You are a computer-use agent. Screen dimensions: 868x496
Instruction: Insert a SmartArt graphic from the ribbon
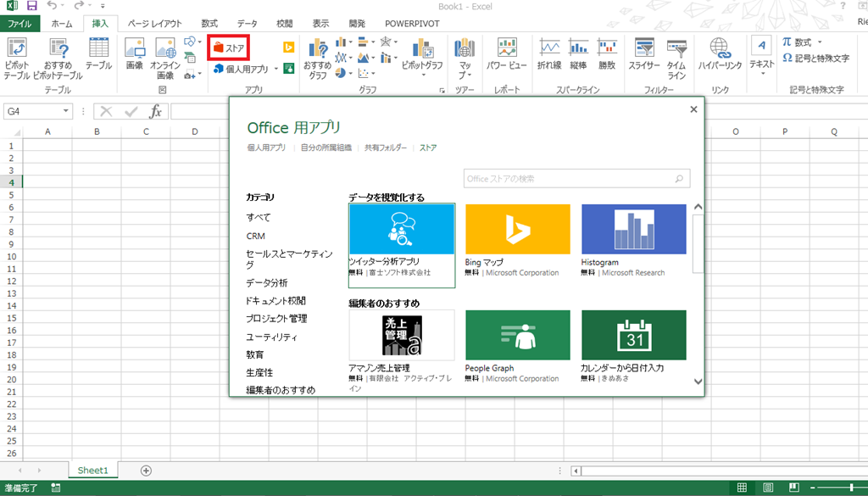click(x=190, y=57)
